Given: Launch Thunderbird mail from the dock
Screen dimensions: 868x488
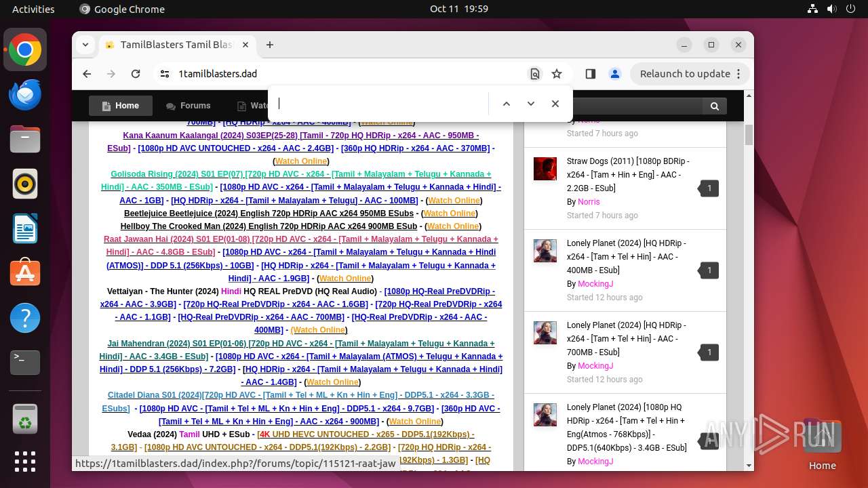Looking at the screenshot, I should [x=25, y=94].
